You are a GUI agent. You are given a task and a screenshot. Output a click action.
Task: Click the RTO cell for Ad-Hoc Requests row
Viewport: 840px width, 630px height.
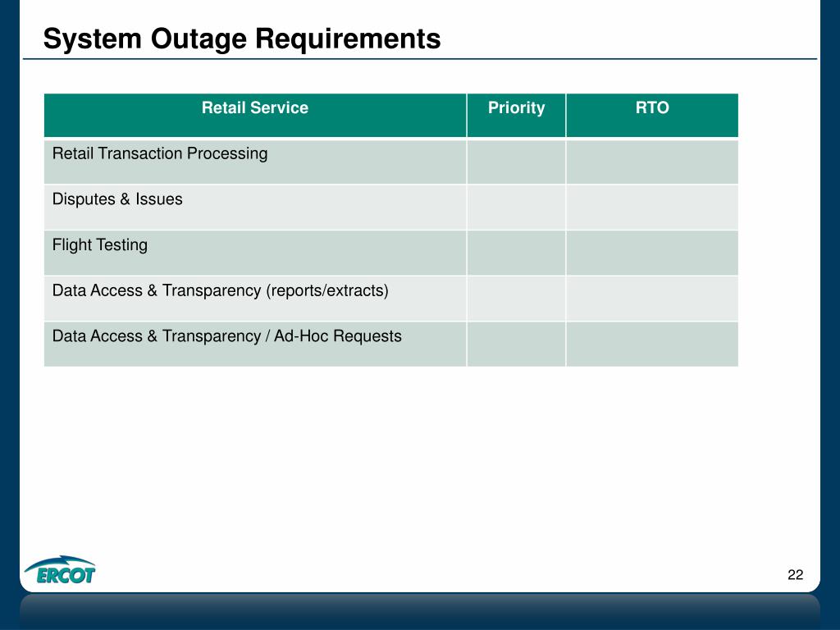(x=652, y=344)
